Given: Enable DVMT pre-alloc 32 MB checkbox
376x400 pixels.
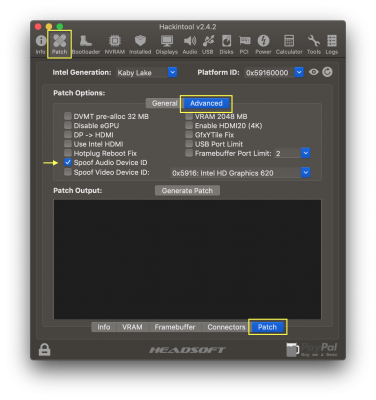Looking at the screenshot, I should [x=68, y=116].
